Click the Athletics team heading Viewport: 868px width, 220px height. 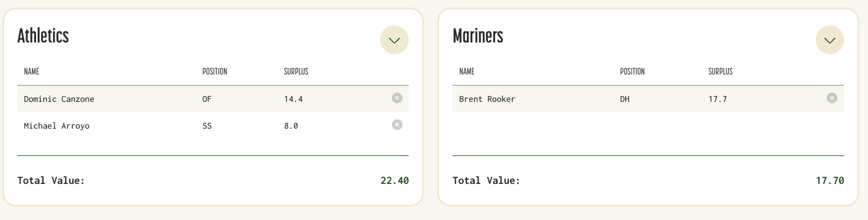(x=43, y=36)
